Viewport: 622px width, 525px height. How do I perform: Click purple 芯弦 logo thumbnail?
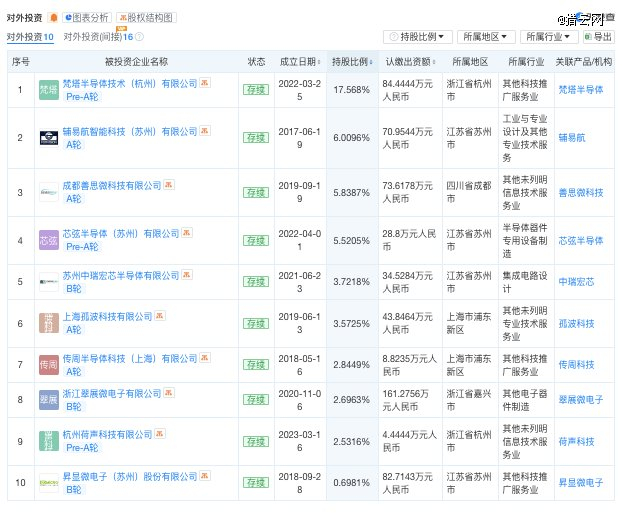(x=49, y=240)
